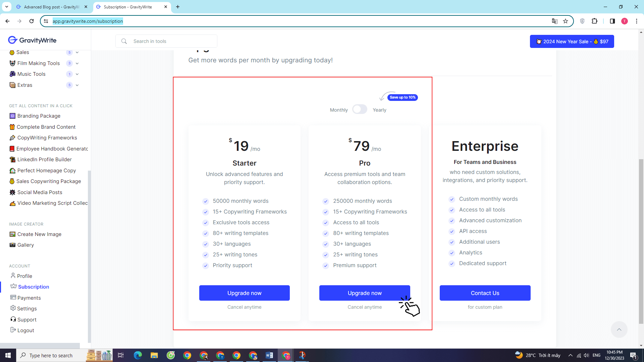Viewport: 644px width, 362px height.
Task: Click the translate page icon in address bar
Action: (x=555, y=21)
